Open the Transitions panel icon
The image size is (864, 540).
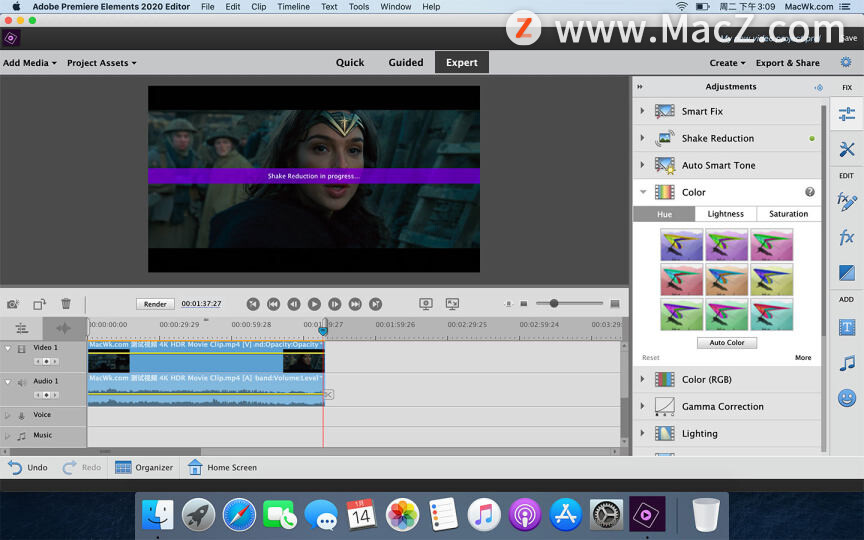(846, 272)
